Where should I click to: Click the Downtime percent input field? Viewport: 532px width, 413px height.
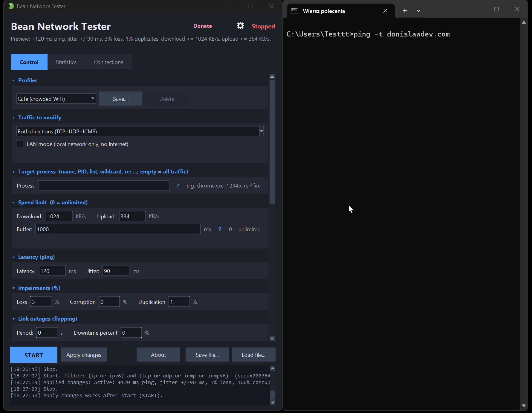point(131,333)
